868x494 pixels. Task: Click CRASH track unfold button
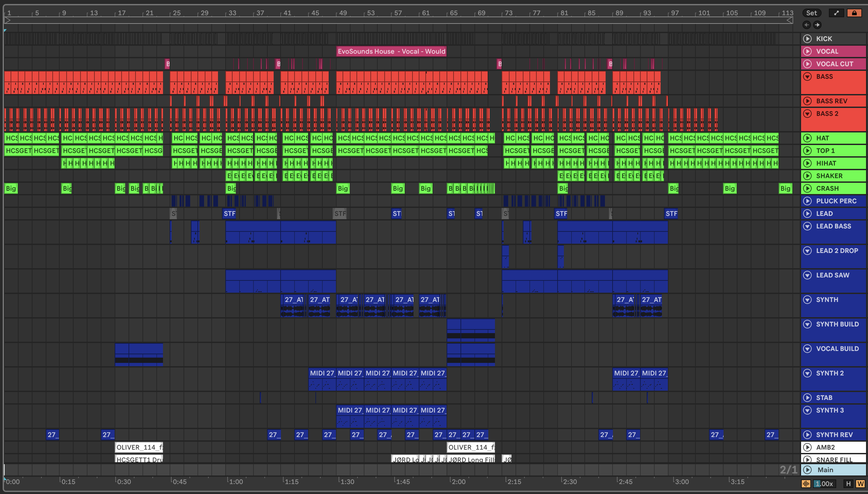[807, 188]
